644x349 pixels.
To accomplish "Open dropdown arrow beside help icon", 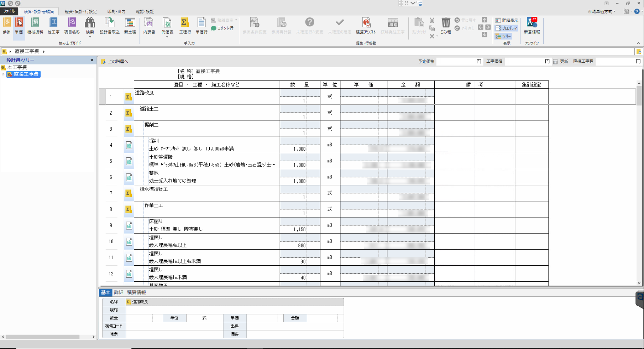I will (642, 11).
